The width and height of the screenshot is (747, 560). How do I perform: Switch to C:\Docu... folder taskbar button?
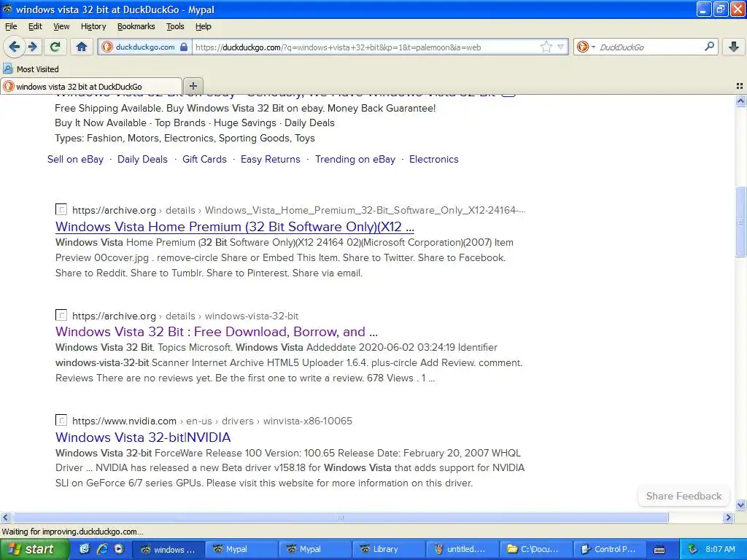pyautogui.click(x=536, y=550)
